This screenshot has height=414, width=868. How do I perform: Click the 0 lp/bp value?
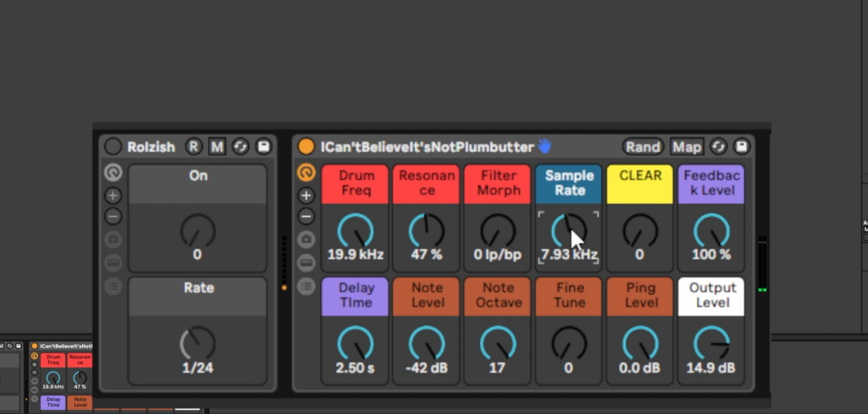(x=497, y=255)
